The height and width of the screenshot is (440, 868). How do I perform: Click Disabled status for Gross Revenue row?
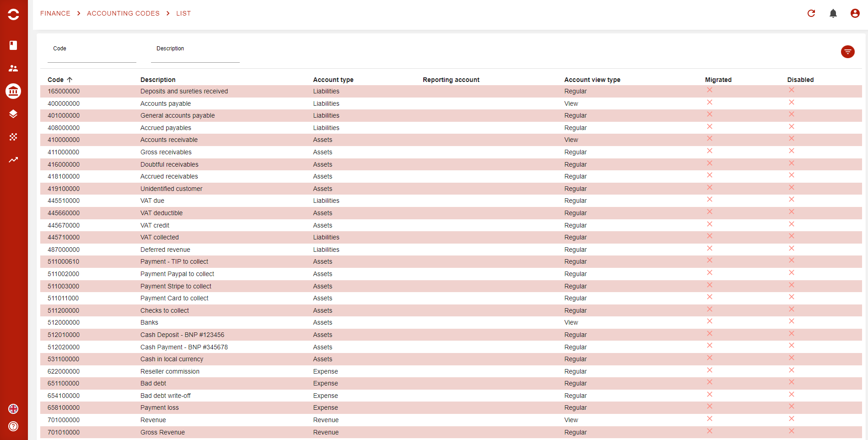pos(791,431)
